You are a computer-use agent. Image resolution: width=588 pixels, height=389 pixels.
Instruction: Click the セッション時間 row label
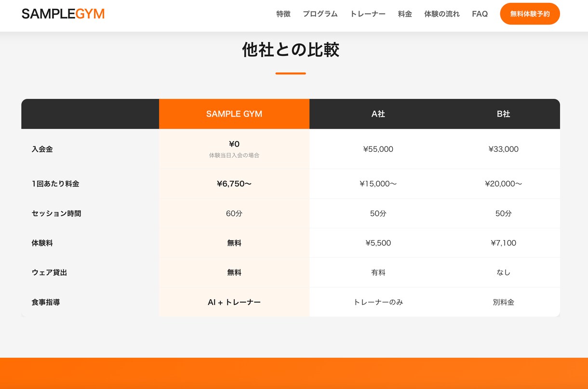point(56,213)
